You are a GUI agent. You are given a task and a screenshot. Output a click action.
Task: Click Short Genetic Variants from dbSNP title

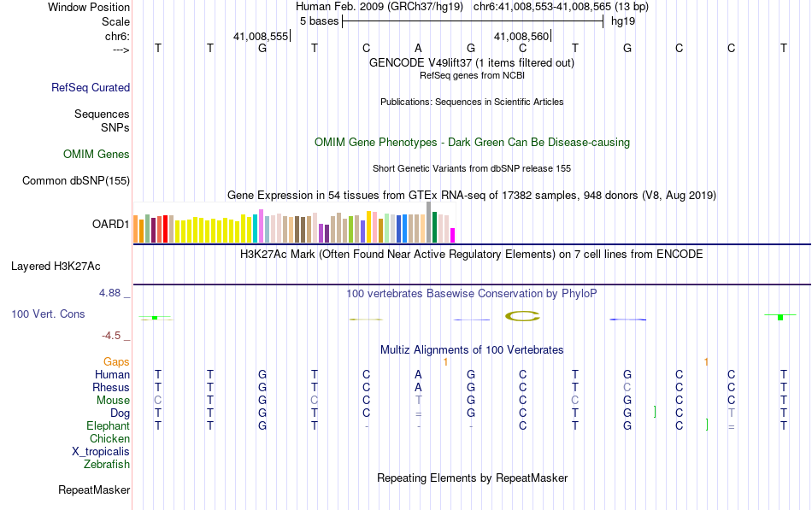[472, 169]
